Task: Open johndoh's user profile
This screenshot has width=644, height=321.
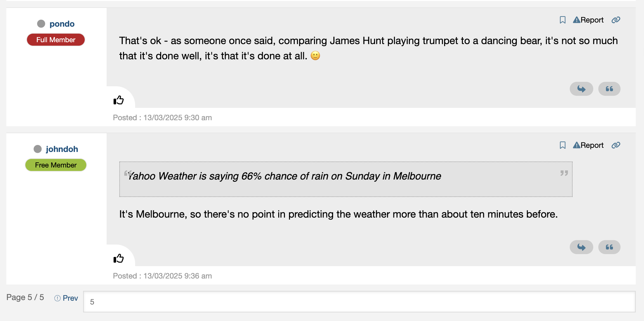Action: [x=62, y=149]
